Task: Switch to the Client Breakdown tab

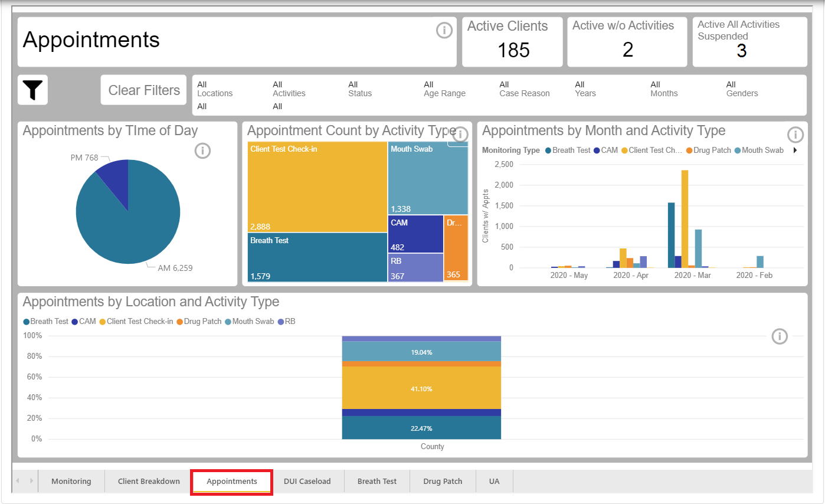Action: [x=149, y=481]
